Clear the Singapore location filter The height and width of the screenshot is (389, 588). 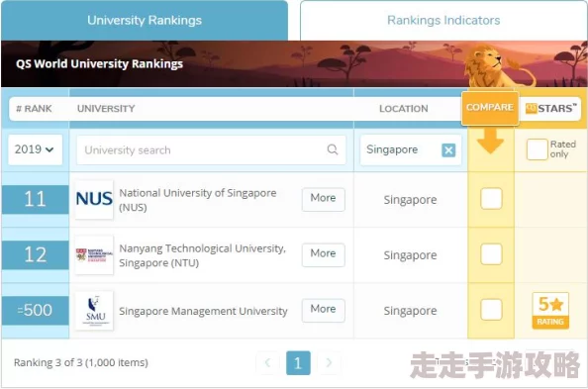[448, 150]
